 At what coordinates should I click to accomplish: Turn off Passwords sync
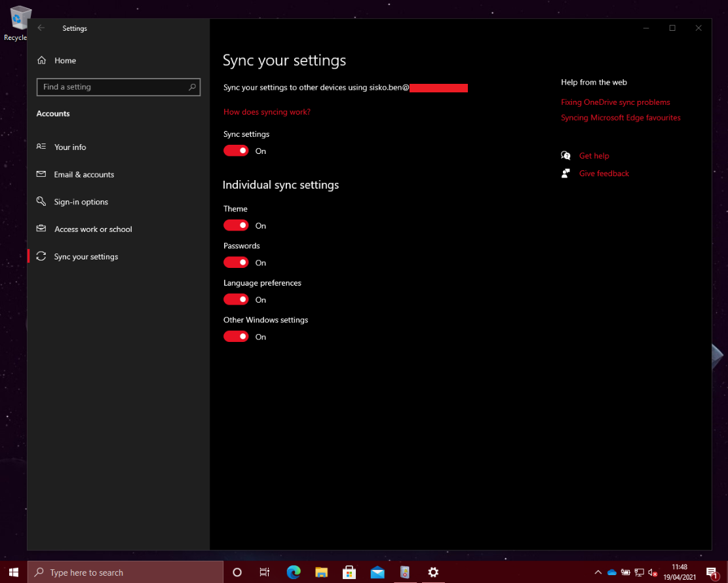coord(236,262)
